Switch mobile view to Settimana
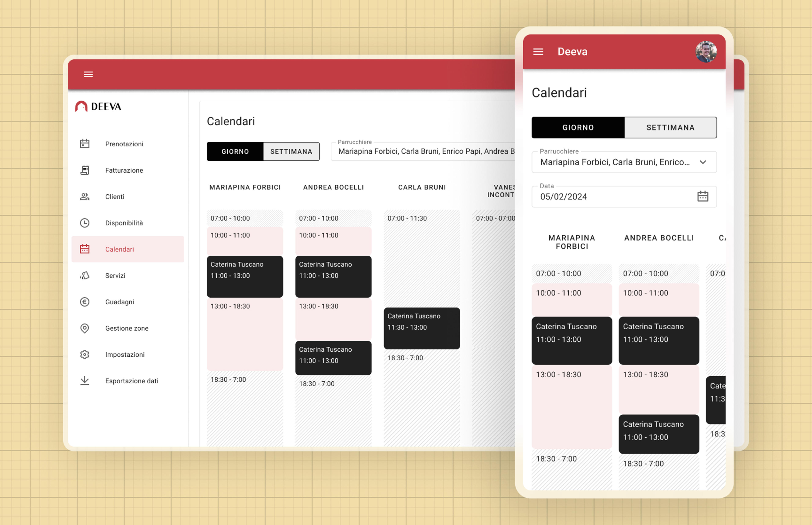The image size is (812, 525). 670,128
